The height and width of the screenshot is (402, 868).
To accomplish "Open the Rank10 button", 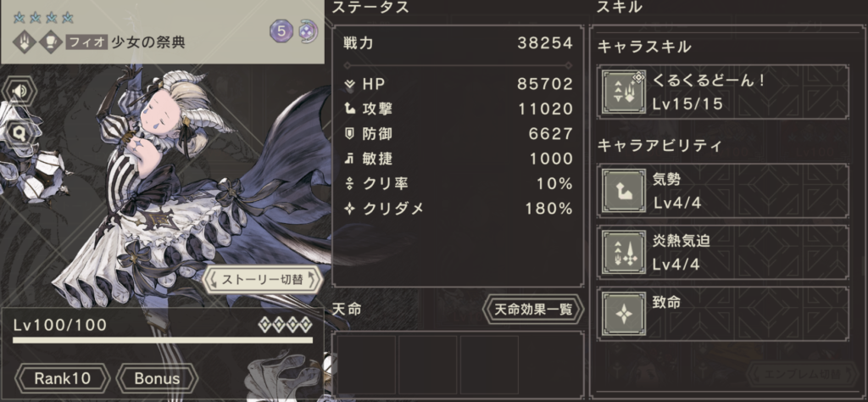I will tap(62, 379).
